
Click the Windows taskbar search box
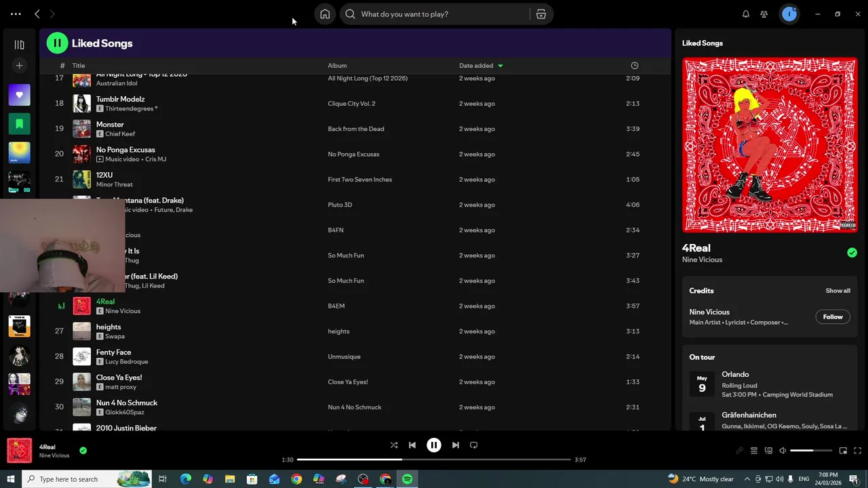[87, 479]
